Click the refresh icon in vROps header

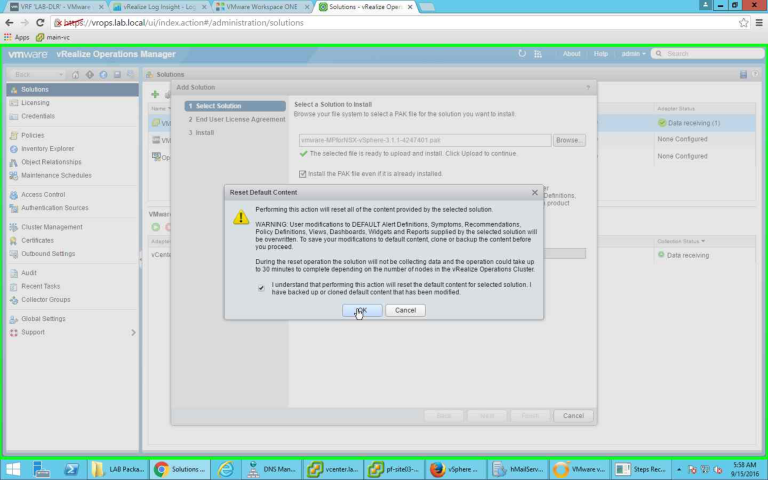[522, 53]
